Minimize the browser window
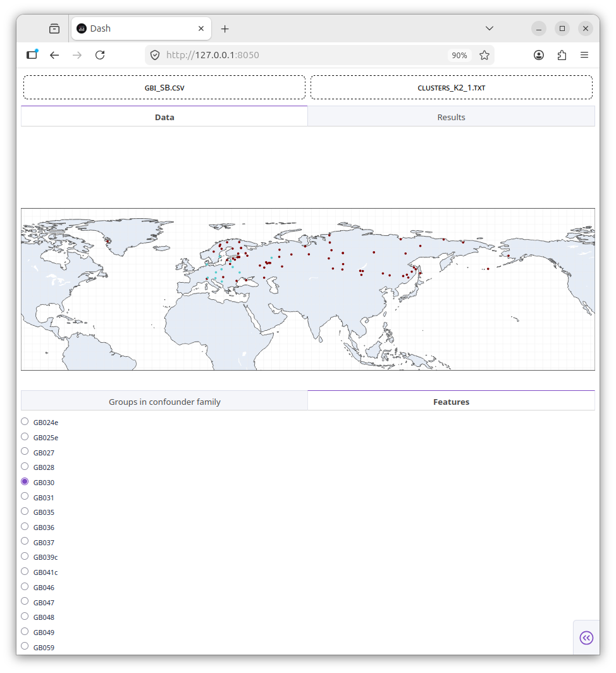 point(539,28)
